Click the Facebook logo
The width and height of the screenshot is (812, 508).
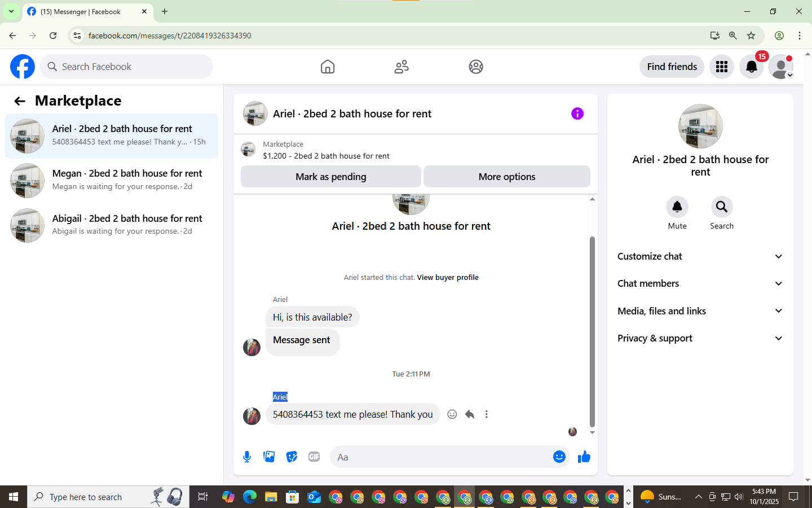23,67
